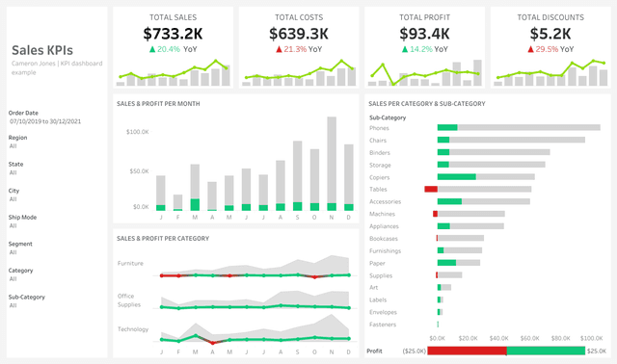The width and height of the screenshot is (617, 364).
Task: Edit the Order Date range field
Action: [45, 121]
